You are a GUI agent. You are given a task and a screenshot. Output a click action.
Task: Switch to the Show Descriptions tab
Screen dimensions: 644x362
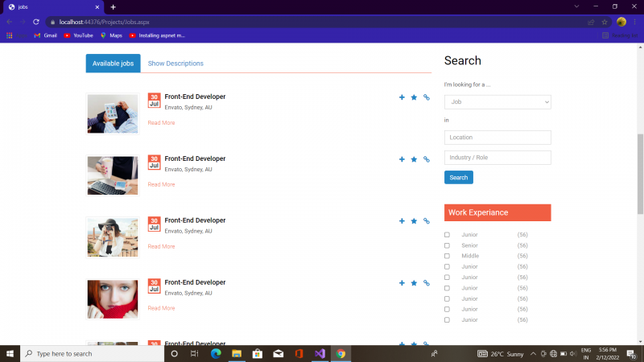[x=175, y=64]
